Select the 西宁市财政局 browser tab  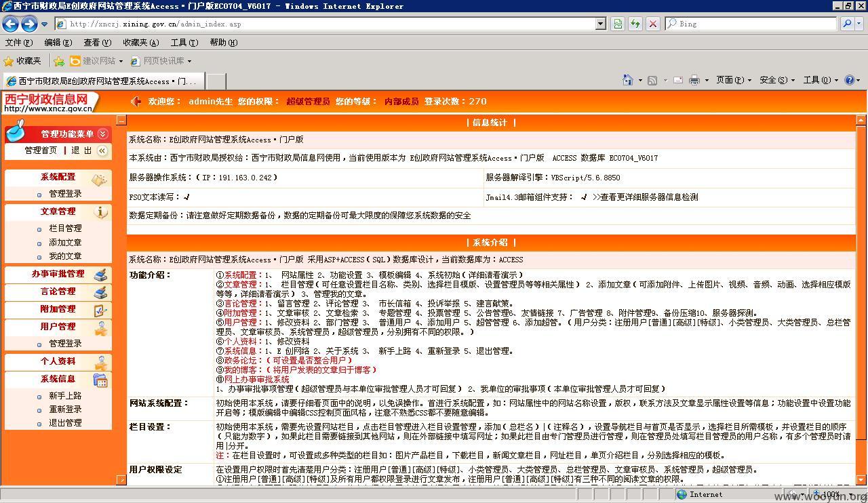click(x=102, y=81)
